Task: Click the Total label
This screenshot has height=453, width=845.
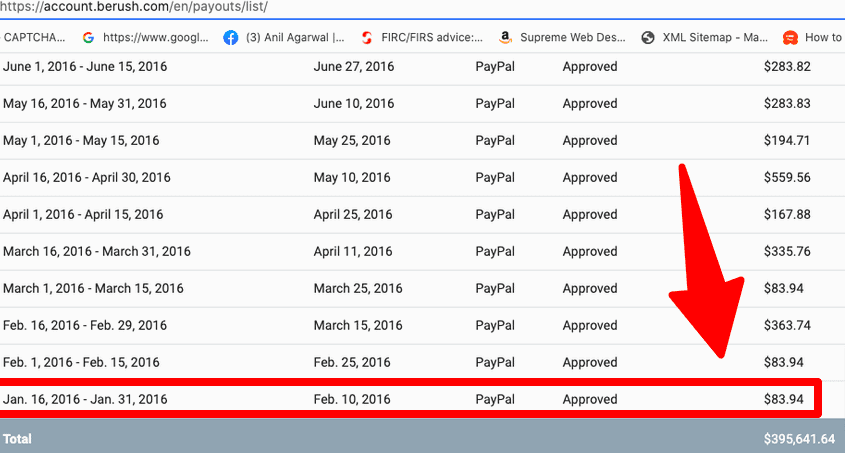Action: (x=17, y=439)
